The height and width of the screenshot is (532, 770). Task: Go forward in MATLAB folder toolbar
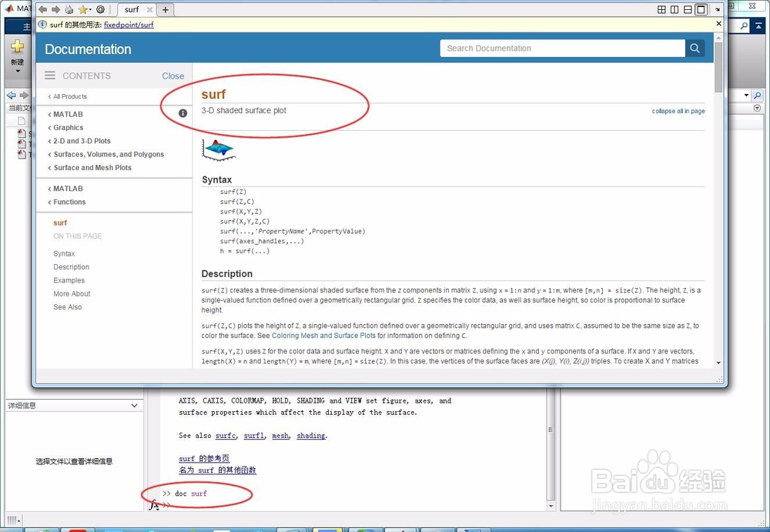(24, 95)
